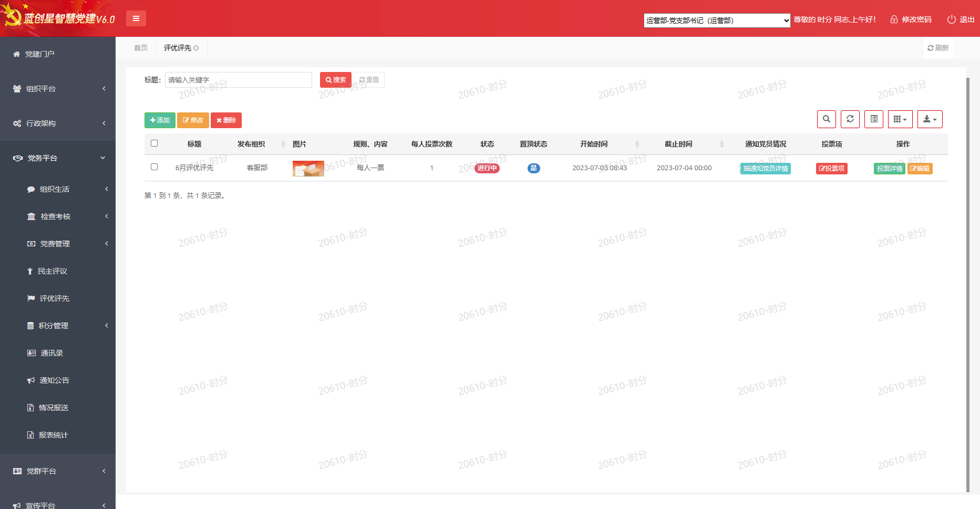This screenshot has width=980, height=509.
Task: Click the 蓝创星智慧党建 logo
Action: (59, 18)
